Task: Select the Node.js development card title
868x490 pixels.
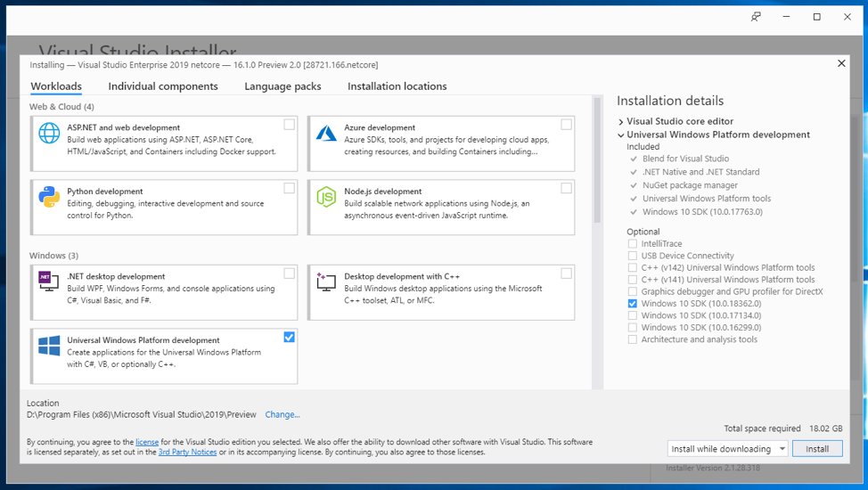Action: (382, 191)
